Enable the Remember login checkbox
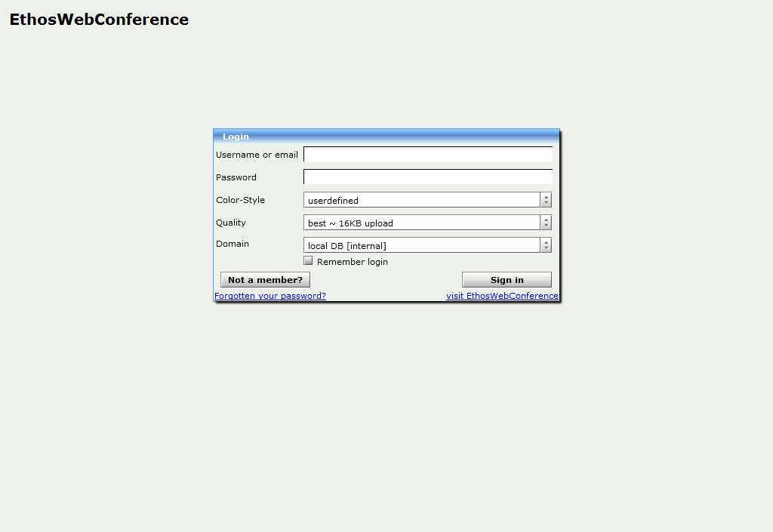This screenshot has width=773, height=532. pos(308,261)
